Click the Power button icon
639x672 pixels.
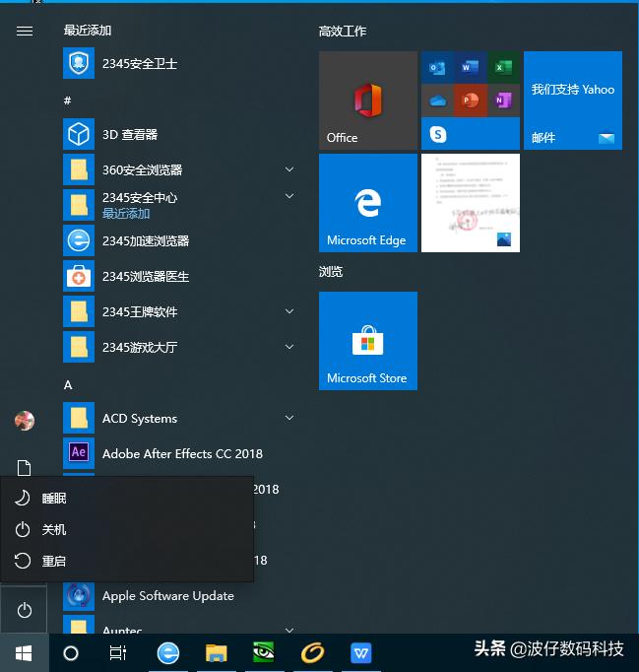pyautogui.click(x=24, y=610)
